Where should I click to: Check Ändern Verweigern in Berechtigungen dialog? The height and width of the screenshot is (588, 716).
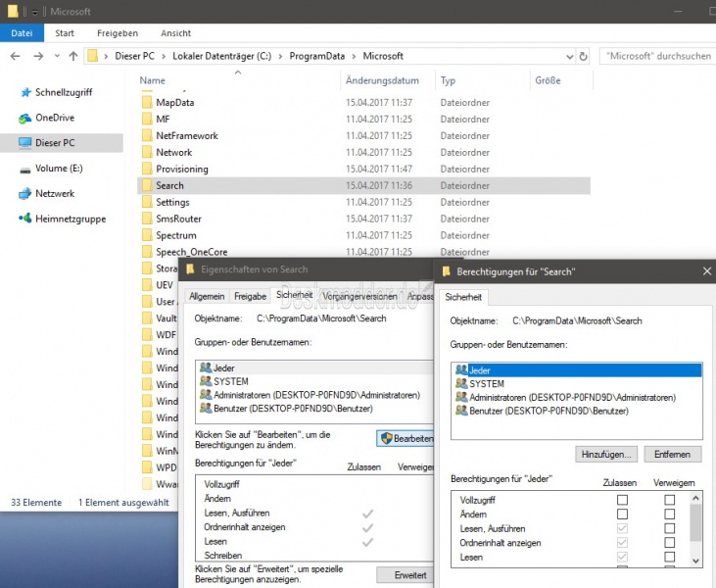coord(669,514)
